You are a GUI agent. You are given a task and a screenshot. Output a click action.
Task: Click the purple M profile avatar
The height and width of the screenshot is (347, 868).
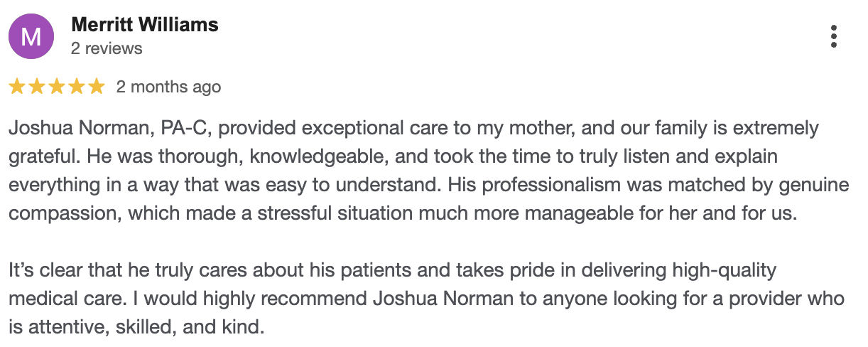[x=31, y=36]
